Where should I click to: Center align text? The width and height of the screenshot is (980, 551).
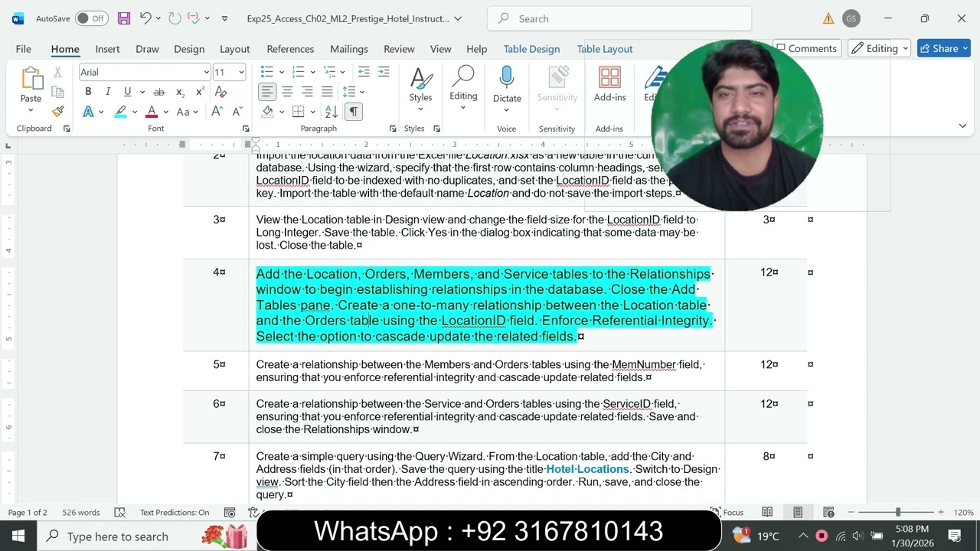pyautogui.click(x=287, y=92)
